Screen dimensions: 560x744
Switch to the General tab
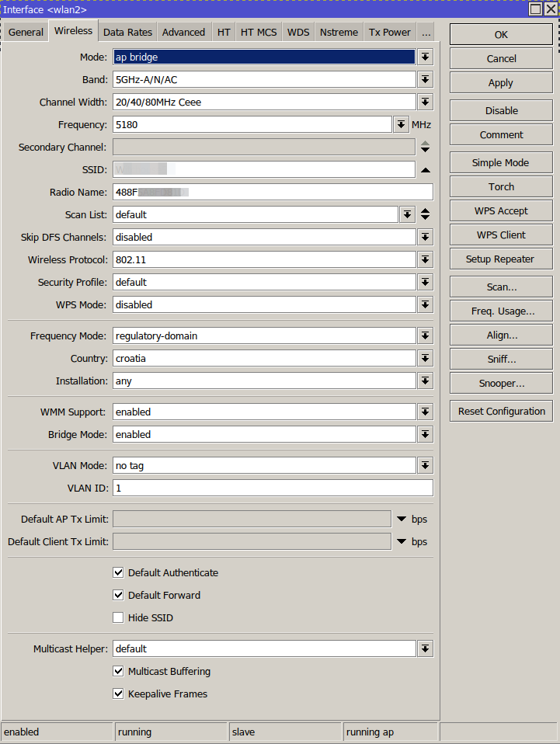(26, 33)
